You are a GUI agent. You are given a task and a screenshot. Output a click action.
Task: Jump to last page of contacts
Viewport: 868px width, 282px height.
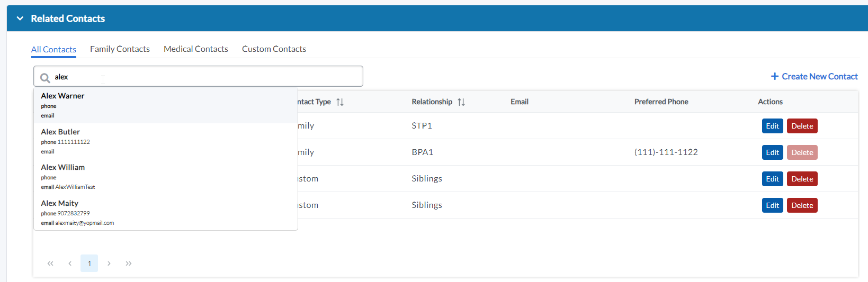(x=129, y=263)
